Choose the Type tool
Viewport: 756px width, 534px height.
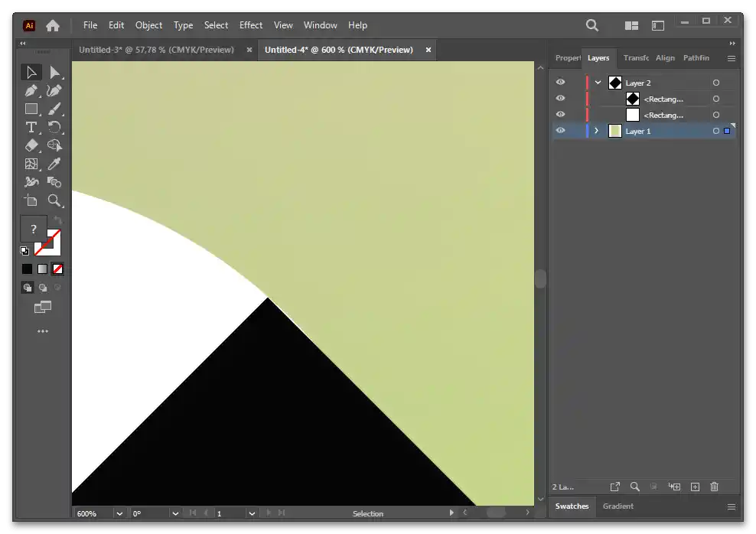click(x=31, y=128)
